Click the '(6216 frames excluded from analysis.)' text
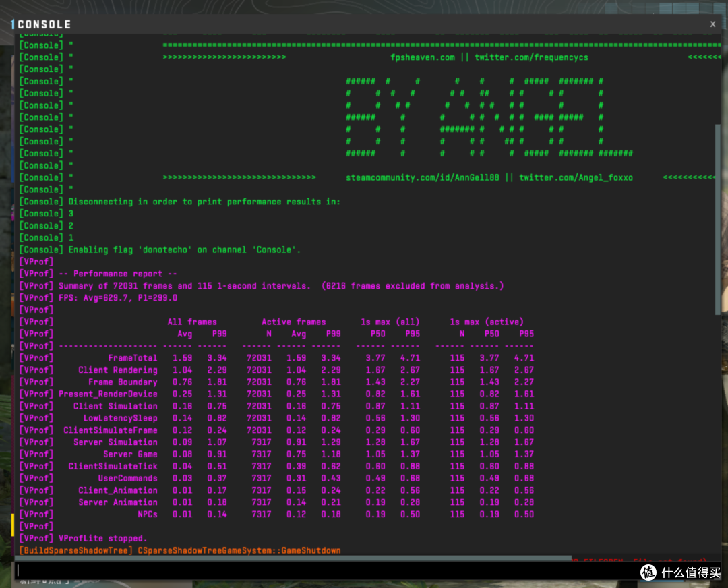The height and width of the screenshot is (588, 728). point(413,286)
